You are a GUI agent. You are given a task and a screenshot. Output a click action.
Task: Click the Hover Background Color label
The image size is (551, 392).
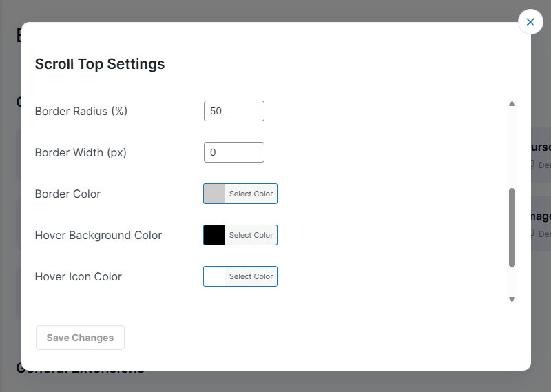click(x=98, y=235)
